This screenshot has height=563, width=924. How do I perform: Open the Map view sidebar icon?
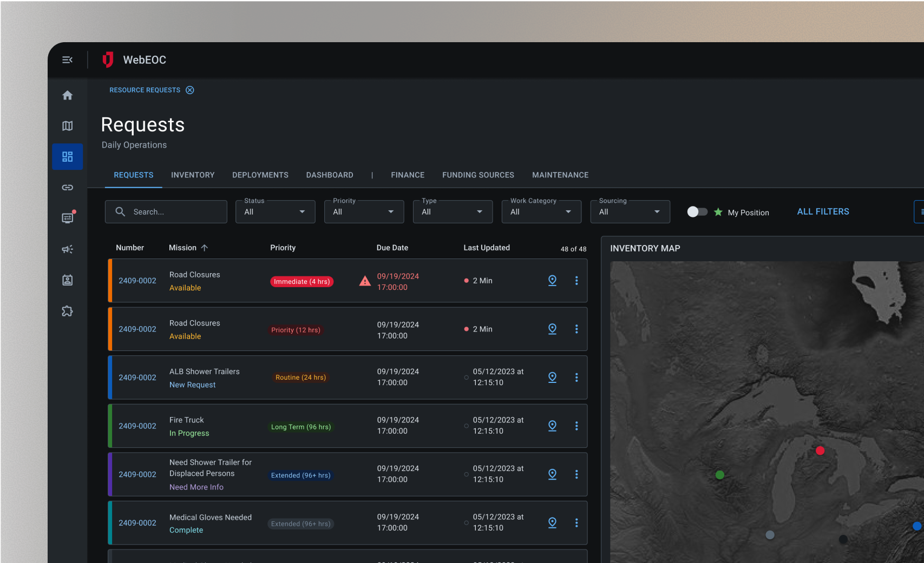(x=67, y=126)
